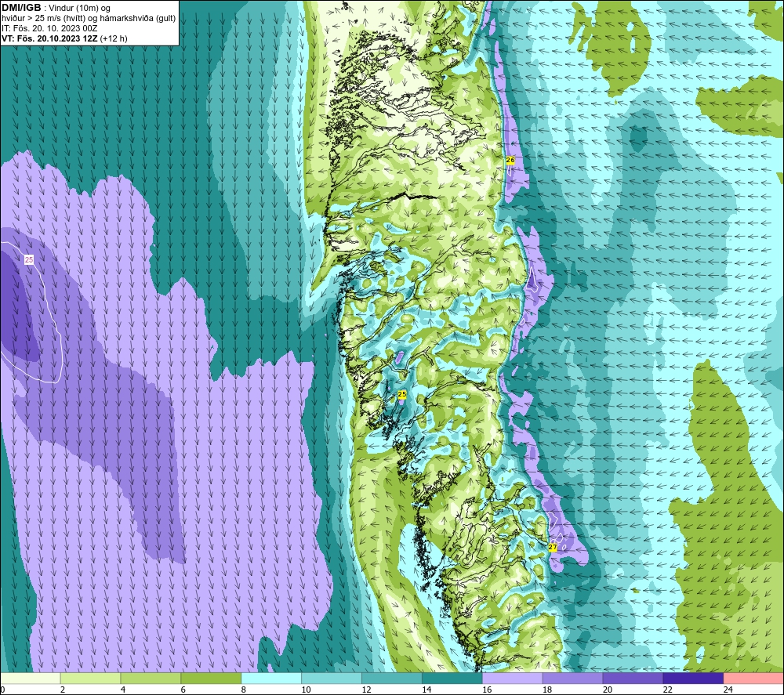This screenshot has height=695, width=784.
Task: Select the green 4–6 legend swatch
Action: coord(151,679)
